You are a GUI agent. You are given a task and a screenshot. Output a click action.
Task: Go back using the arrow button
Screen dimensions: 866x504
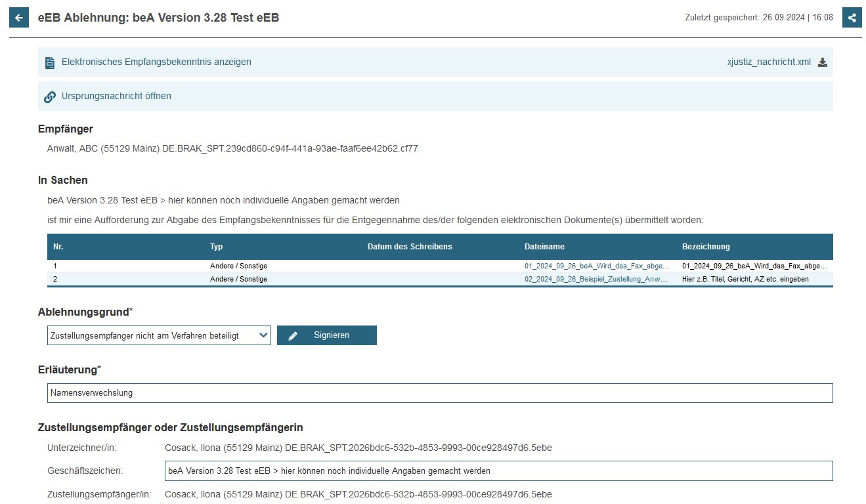(x=19, y=18)
